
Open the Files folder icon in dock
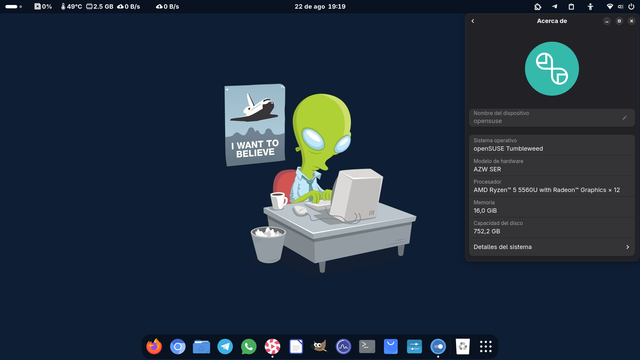point(201,347)
